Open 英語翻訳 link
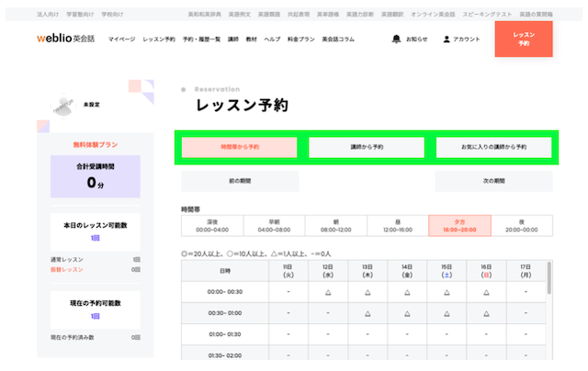The width and height of the screenshot is (588, 371). [392, 15]
